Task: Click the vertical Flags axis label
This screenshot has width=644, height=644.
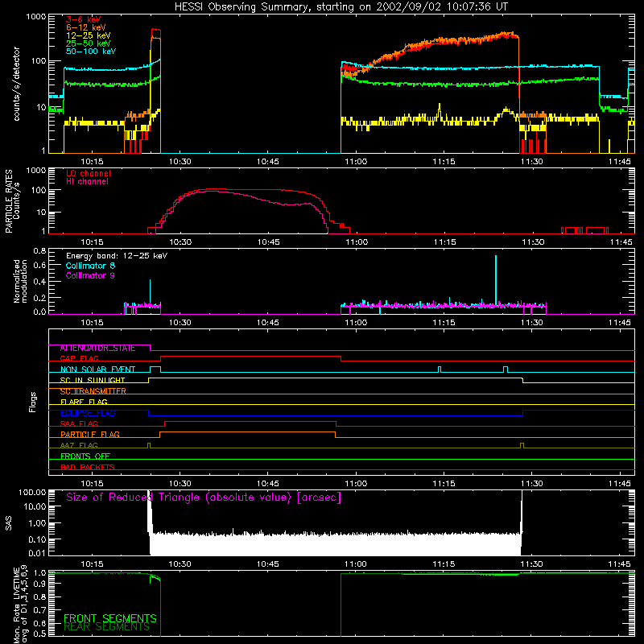Action: [x=33, y=402]
